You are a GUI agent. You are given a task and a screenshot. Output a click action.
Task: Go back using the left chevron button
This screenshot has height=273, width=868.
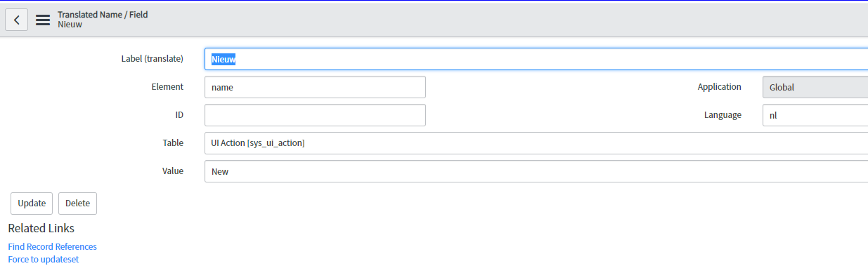pos(17,20)
